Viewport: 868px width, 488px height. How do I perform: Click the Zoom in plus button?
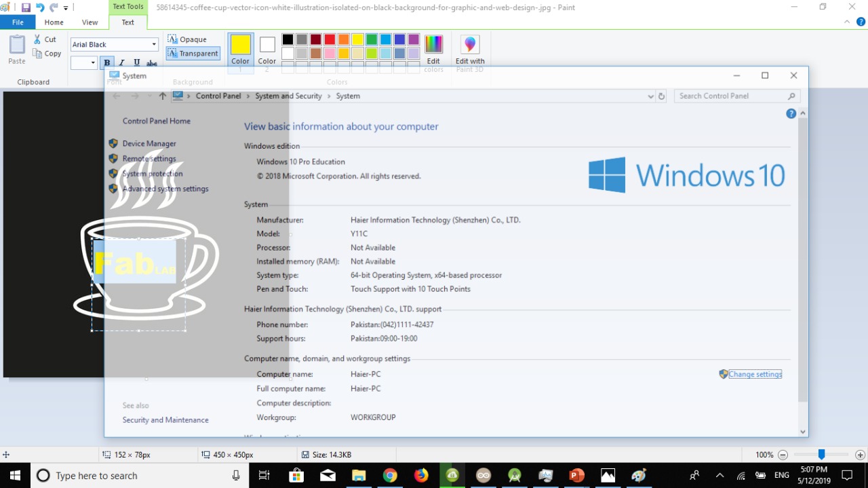click(x=860, y=455)
